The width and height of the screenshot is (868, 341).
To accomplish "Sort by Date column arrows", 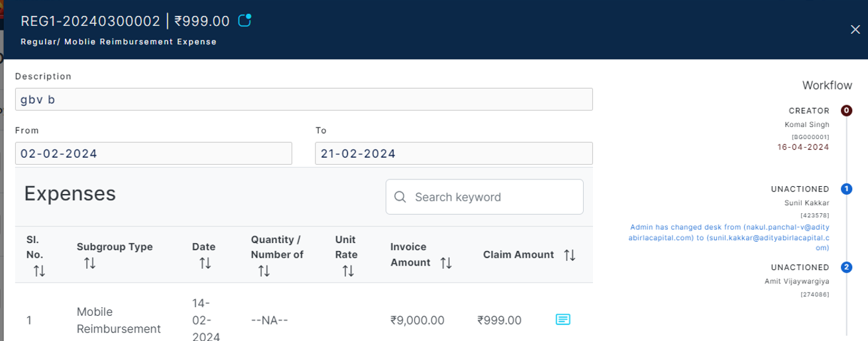I will tap(205, 263).
